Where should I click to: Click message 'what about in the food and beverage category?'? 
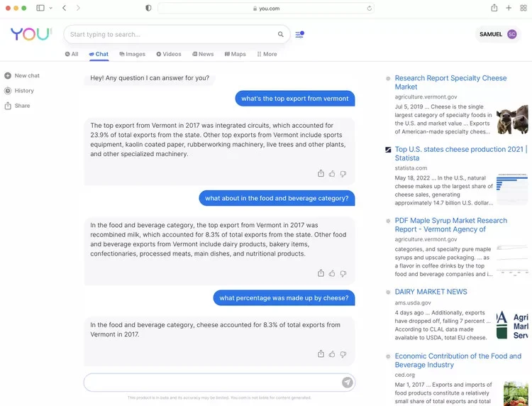(x=277, y=198)
